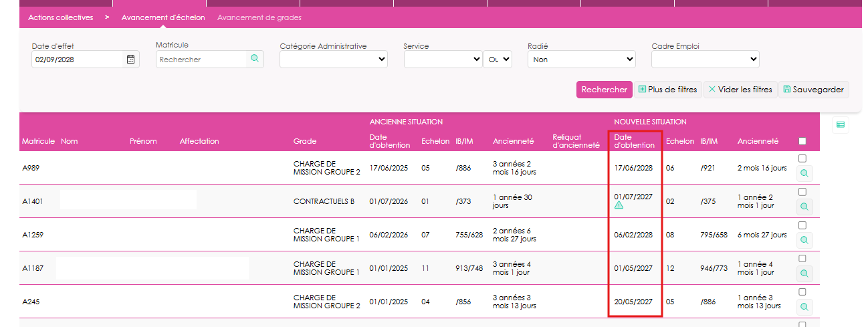Open details magnifier for row A989
Image resolution: width=868 pixels, height=327 pixels.
(804, 173)
